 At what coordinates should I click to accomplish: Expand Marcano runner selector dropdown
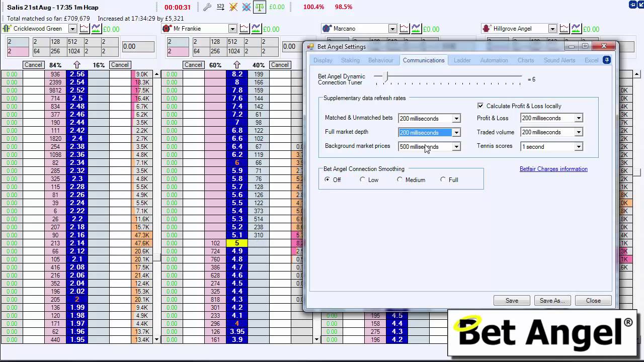pyautogui.click(x=392, y=29)
